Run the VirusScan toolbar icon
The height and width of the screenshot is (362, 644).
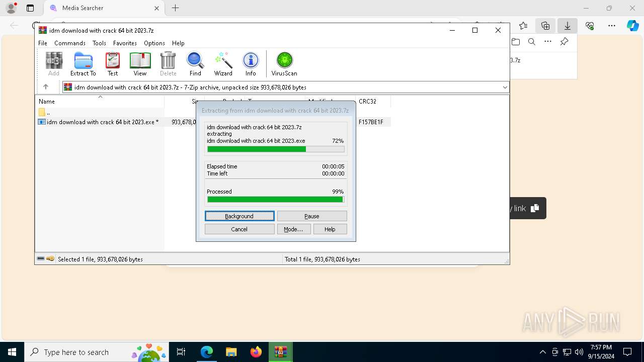[x=284, y=64]
